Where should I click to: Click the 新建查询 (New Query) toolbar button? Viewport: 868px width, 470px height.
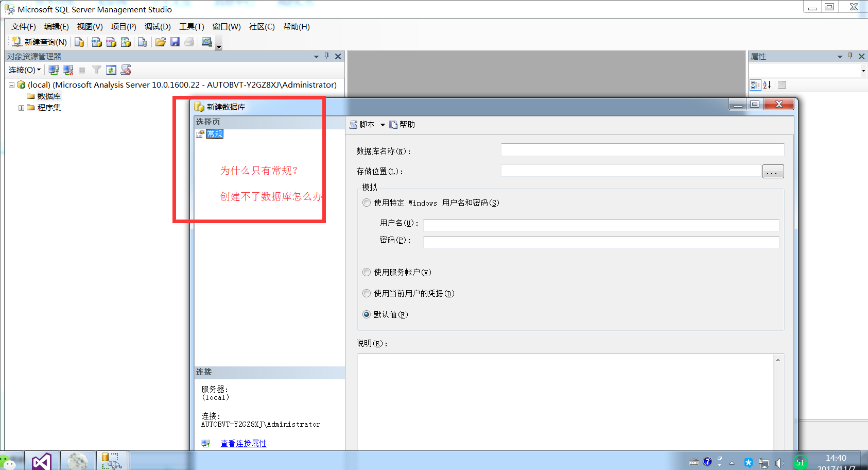[x=40, y=42]
